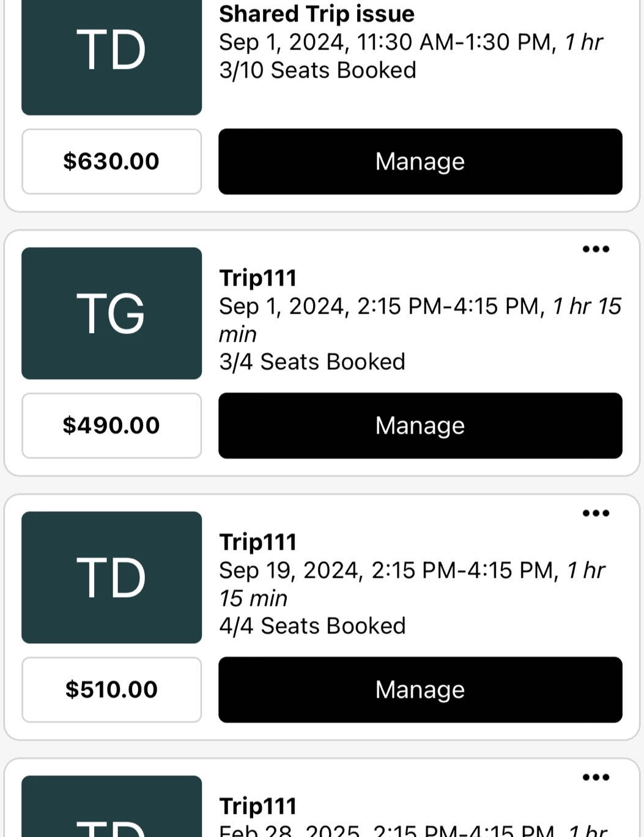Image resolution: width=644 pixels, height=837 pixels.
Task: Tap the 3/4 Seats Booked text
Action: tap(312, 362)
